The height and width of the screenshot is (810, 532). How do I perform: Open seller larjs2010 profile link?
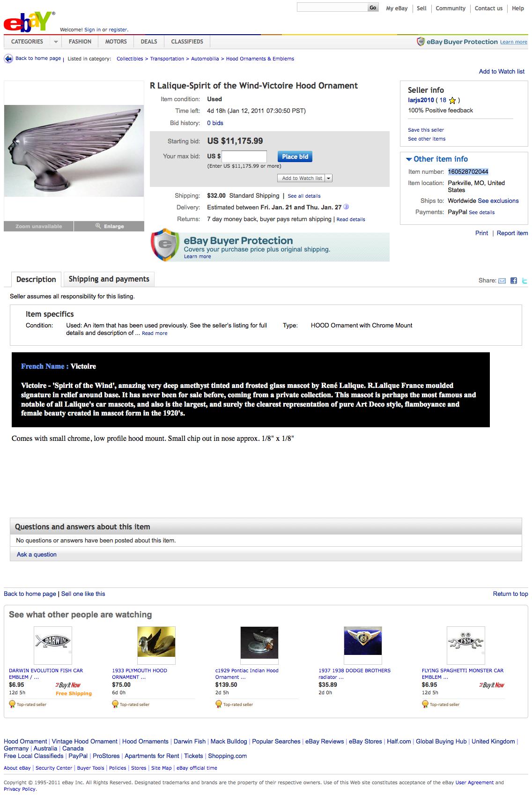421,100
